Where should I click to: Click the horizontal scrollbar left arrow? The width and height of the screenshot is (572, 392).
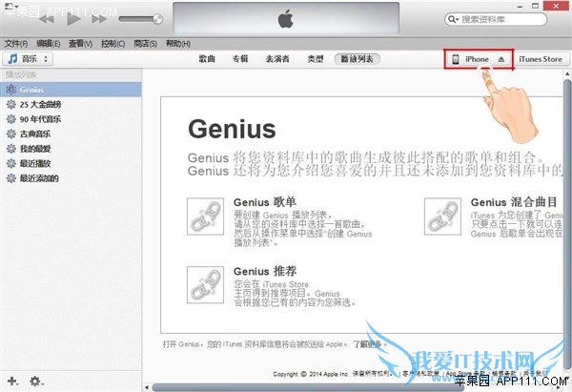[146, 387]
